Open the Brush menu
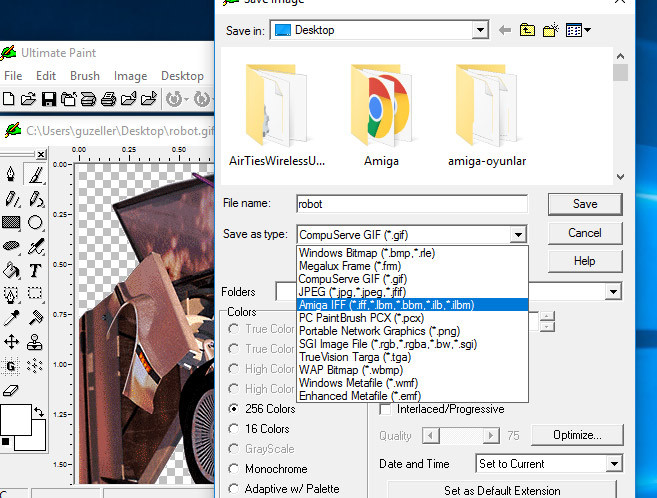 [85, 76]
